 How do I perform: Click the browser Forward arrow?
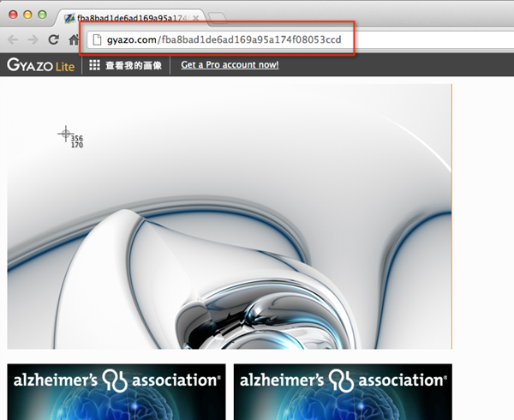(x=33, y=40)
